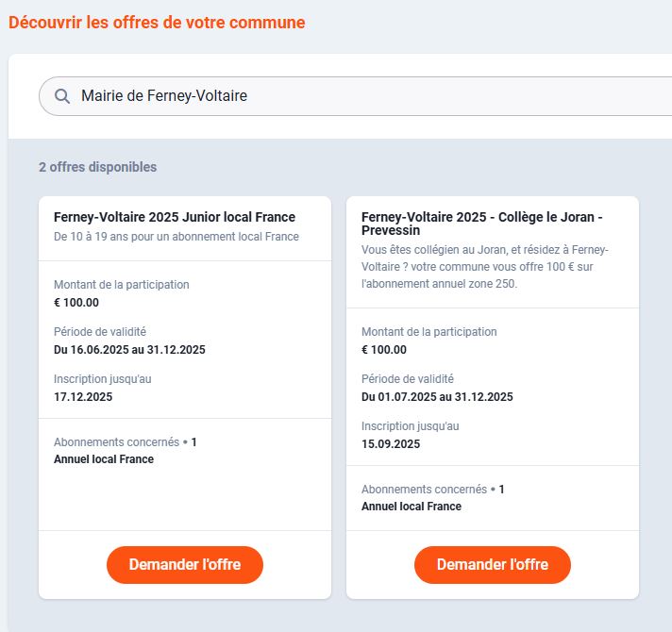The image size is (672, 632).
Task: Select validity 'Du 01.07.2025 au 31.12.2025'
Action: [437, 397]
